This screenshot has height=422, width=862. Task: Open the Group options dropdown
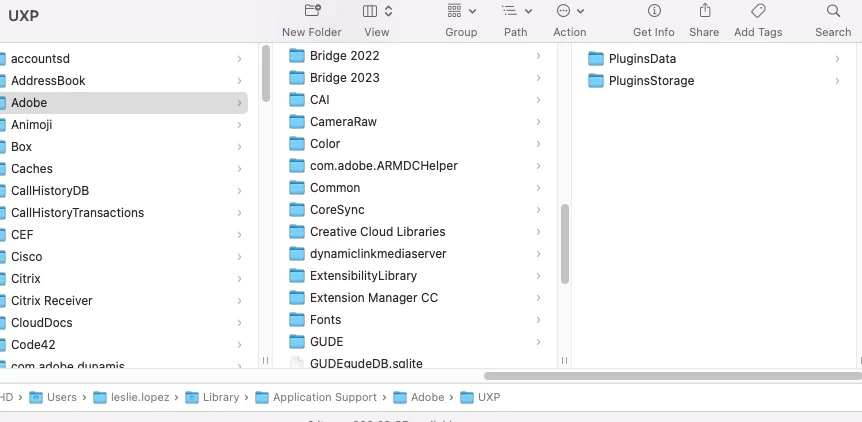pyautogui.click(x=461, y=11)
